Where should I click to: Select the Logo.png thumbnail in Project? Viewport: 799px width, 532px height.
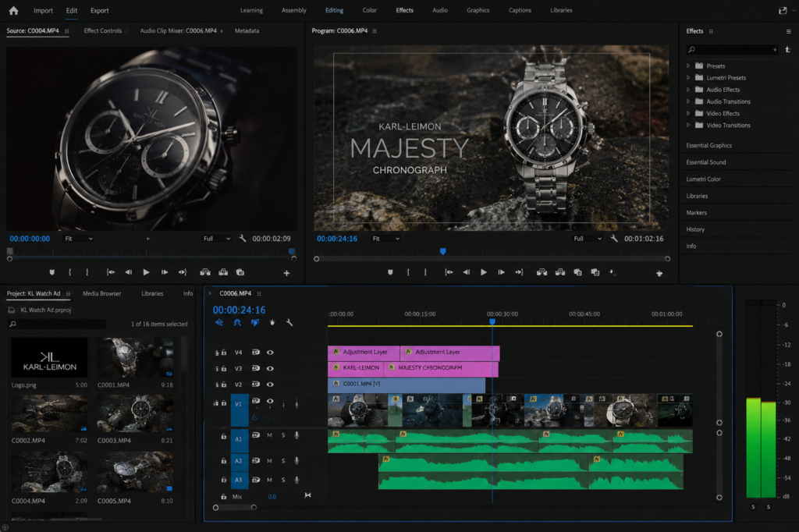[49, 358]
